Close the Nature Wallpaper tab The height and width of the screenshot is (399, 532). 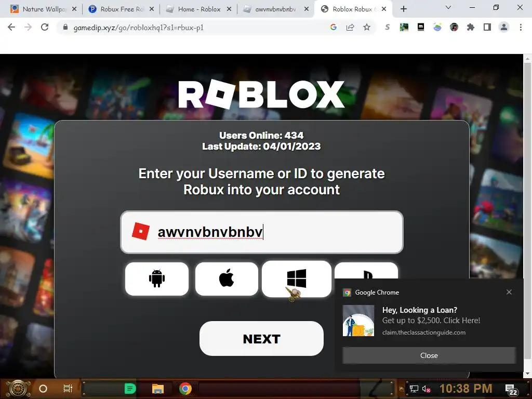74,9
